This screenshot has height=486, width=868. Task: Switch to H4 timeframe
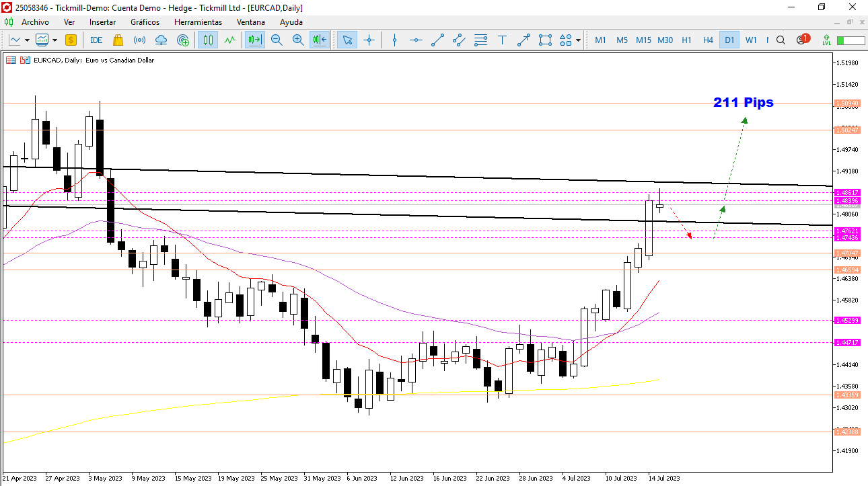708,40
